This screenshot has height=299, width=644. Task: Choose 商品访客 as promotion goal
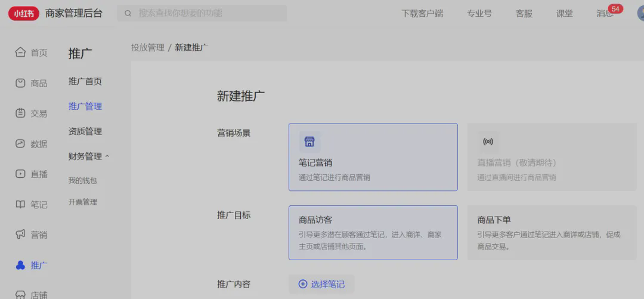tap(373, 233)
